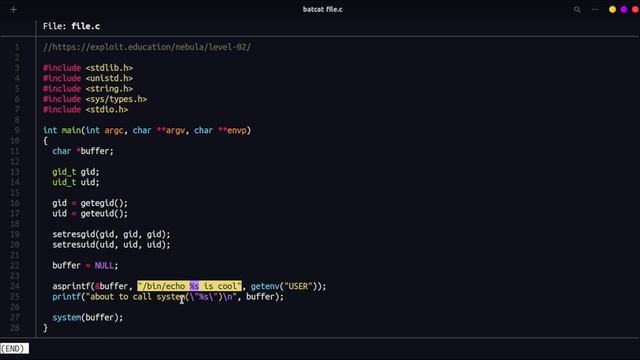Select the '#include <stdio.h>' line
The width and height of the screenshot is (640, 360).
tap(85, 109)
